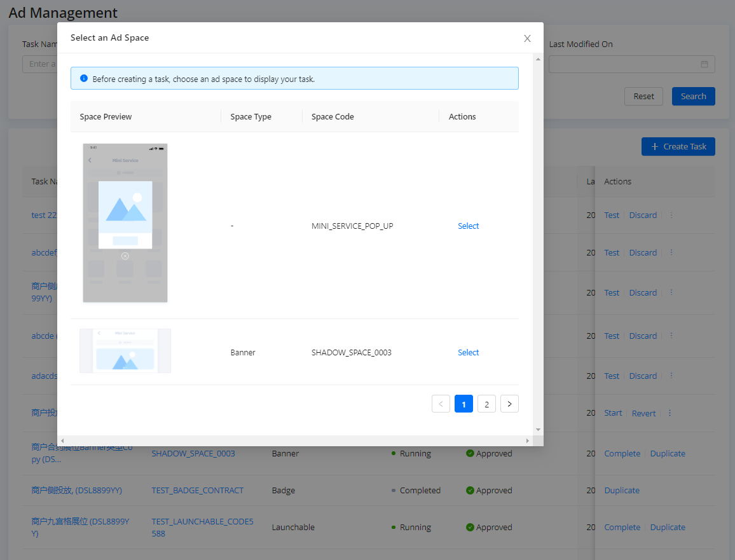This screenshot has height=560, width=735.
Task: Close the Select an Ad Space dialog
Action: [527, 38]
